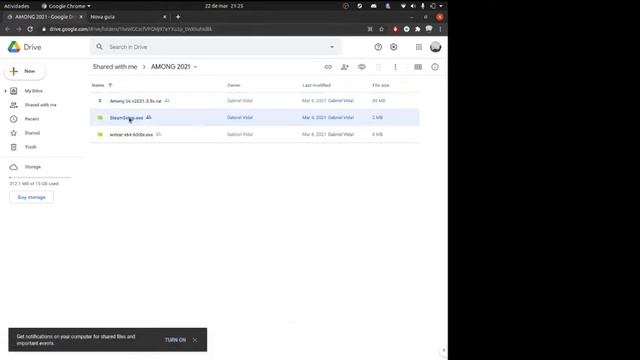Open Drive settings gear
Screen dimensions: 640x360
point(393,47)
